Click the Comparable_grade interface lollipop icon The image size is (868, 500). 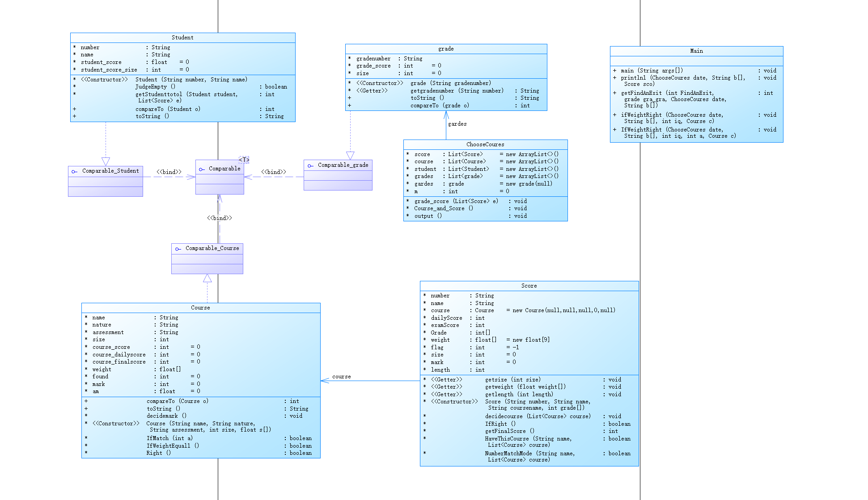(310, 165)
